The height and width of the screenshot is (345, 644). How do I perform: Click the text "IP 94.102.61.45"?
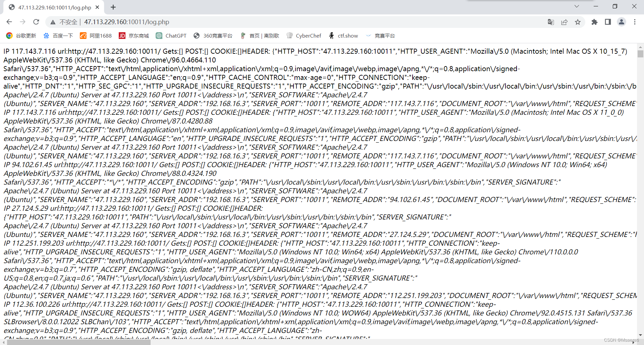[28, 165]
